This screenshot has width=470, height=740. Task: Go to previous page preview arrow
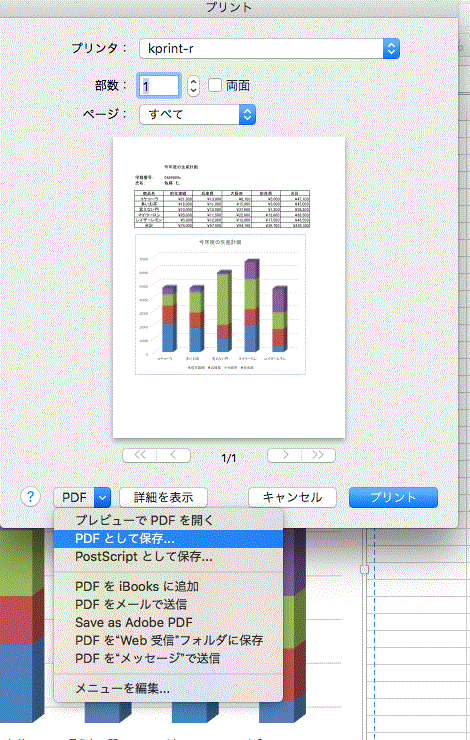(173, 455)
